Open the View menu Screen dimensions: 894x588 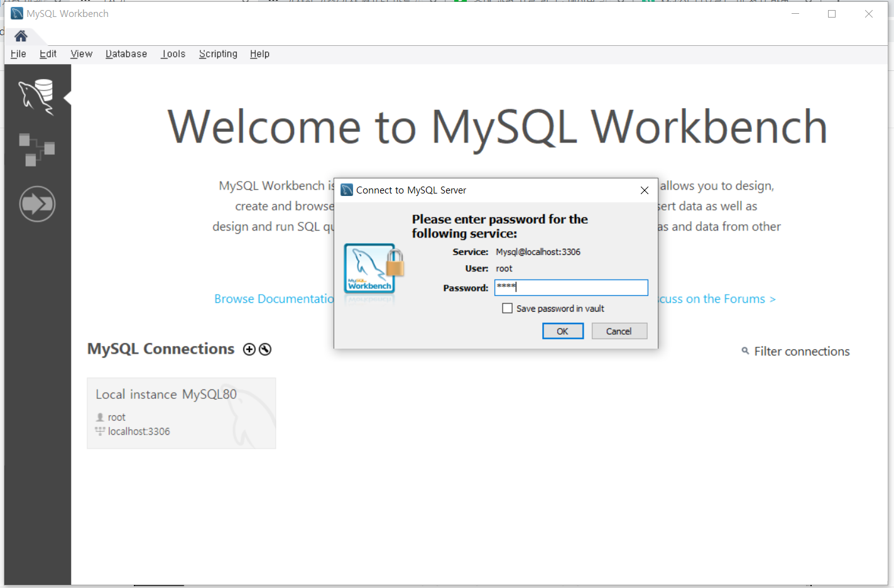coord(81,54)
